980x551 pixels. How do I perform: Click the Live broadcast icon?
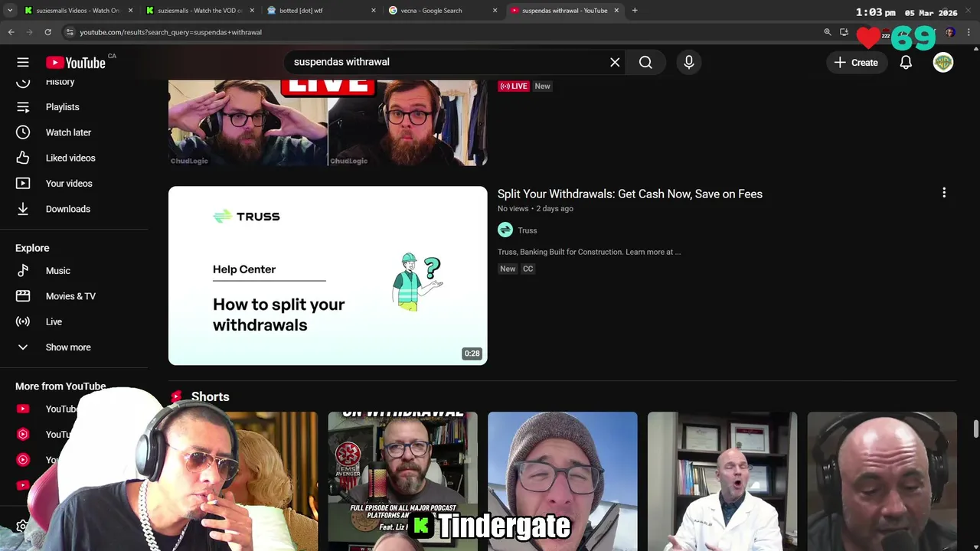pos(23,322)
